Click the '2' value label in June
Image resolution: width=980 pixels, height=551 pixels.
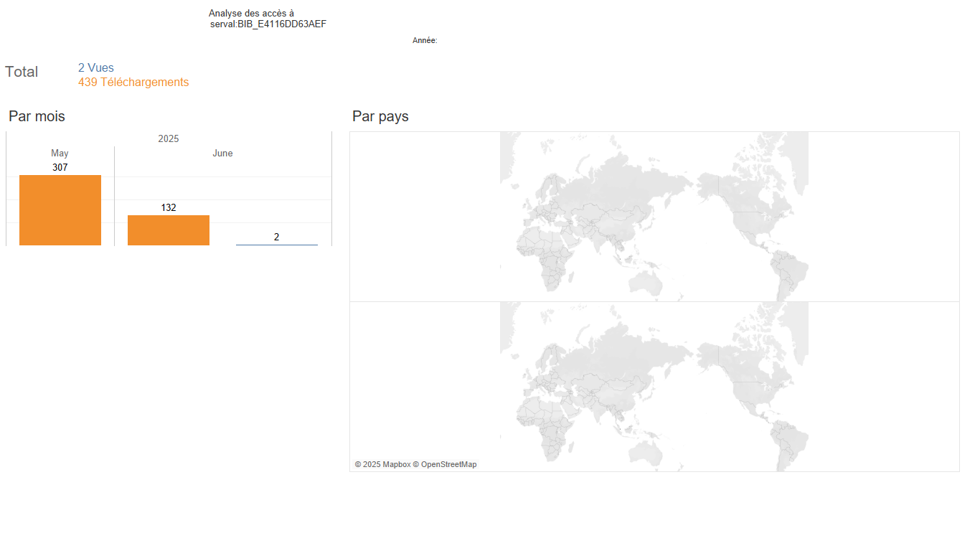click(x=276, y=237)
